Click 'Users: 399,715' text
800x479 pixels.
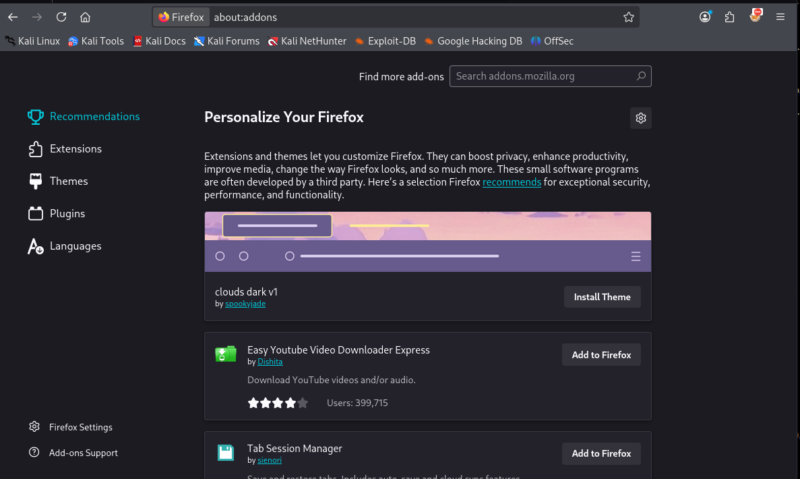coord(357,403)
